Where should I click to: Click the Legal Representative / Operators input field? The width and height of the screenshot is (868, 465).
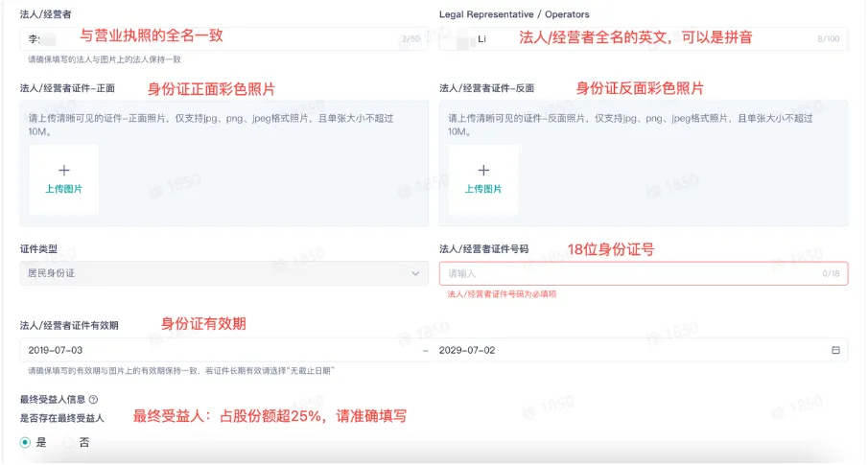[644, 38]
